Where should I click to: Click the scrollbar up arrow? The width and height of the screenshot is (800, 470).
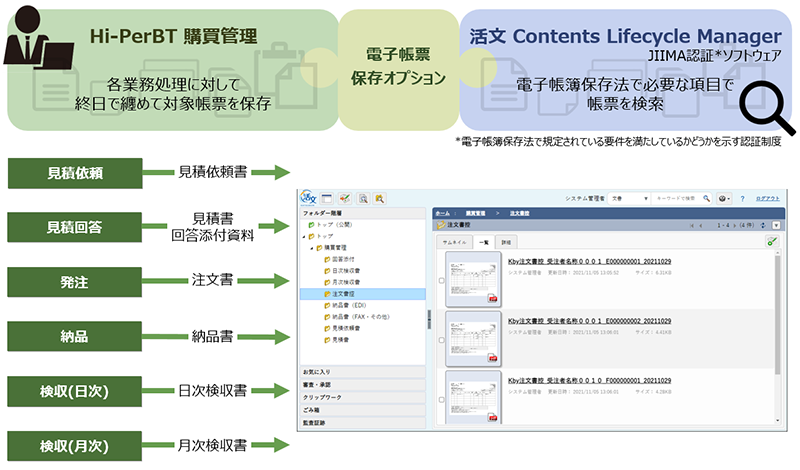(778, 252)
